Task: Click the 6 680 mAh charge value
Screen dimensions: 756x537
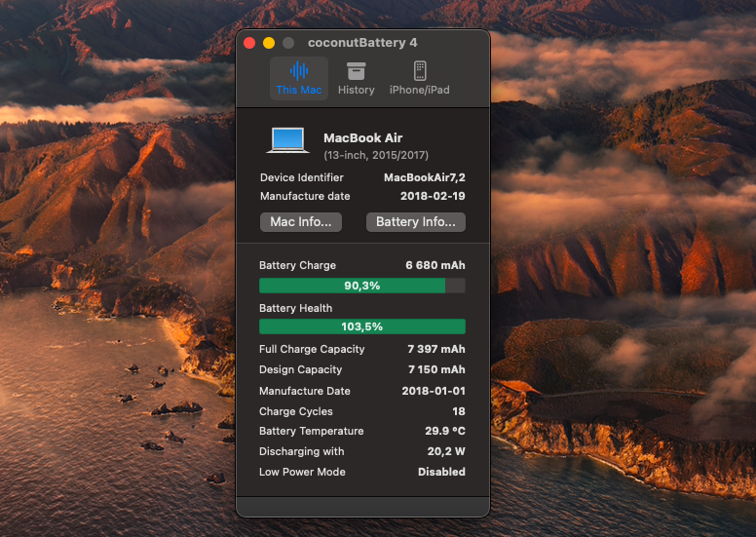Action: [x=435, y=265]
